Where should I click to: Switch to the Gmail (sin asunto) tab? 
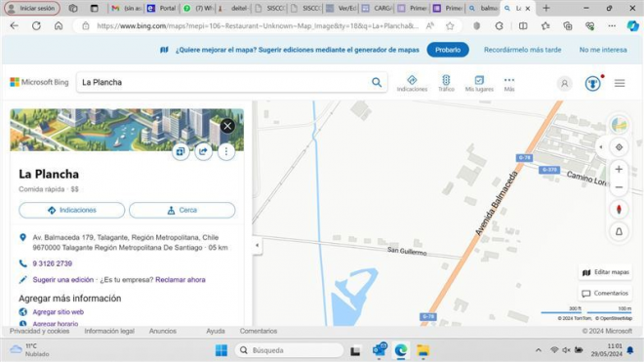(126, 8)
